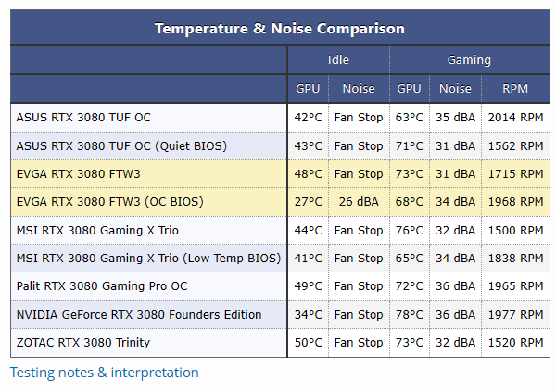Open the Testing notes & interpretation link
Image resolution: width=556 pixels, height=392 pixels.
(x=104, y=373)
